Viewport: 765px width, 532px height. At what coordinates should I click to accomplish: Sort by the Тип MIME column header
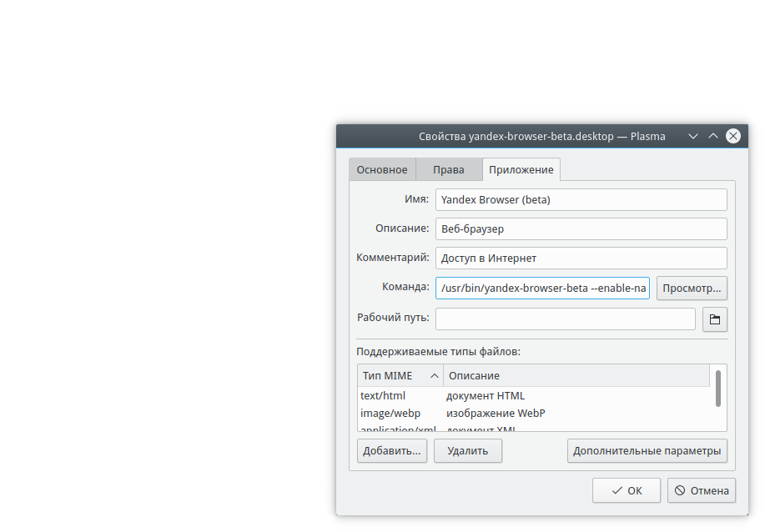(x=400, y=376)
